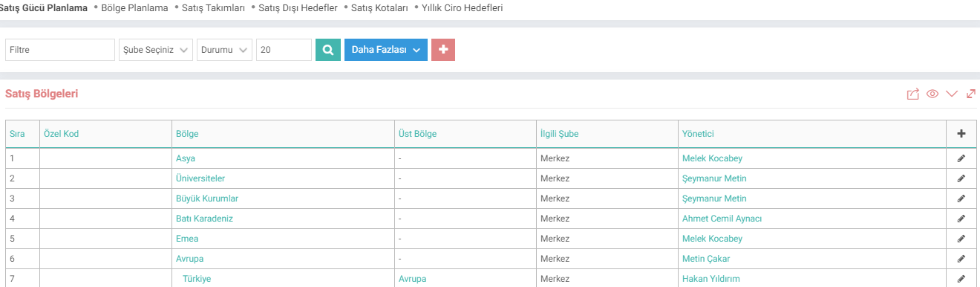980x287 pixels.
Task: Click the record count field showing 20
Action: coord(284,50)
